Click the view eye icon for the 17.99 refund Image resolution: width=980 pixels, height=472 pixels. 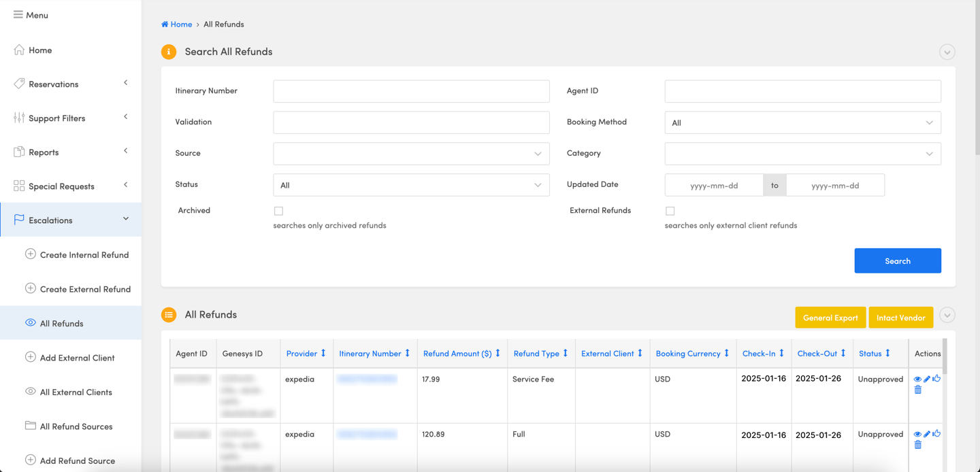tap(917, 379)
